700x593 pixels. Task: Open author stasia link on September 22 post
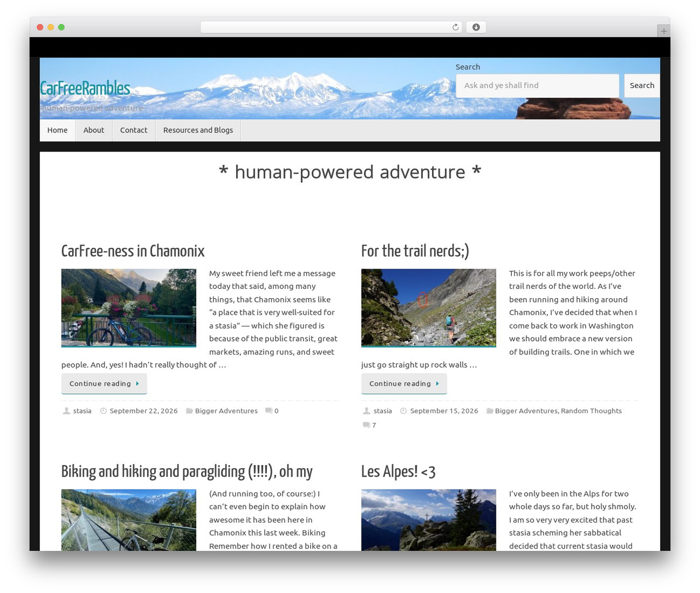[x=82, y=411]
